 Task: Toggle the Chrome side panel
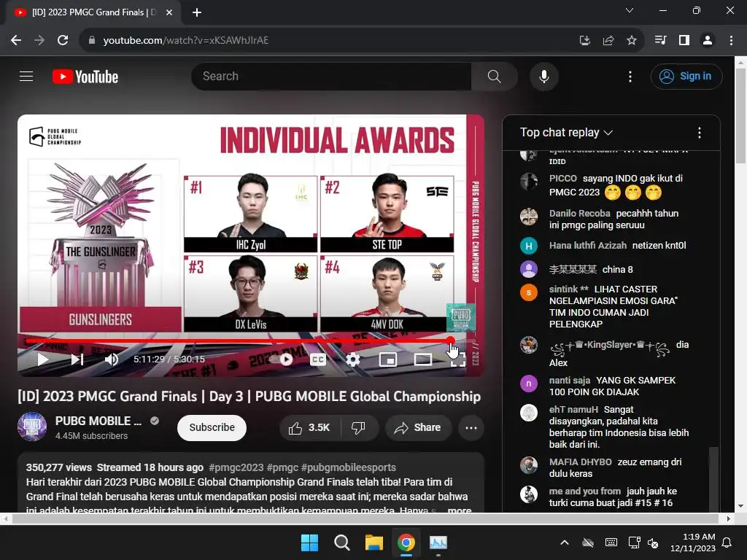(684, 41)
